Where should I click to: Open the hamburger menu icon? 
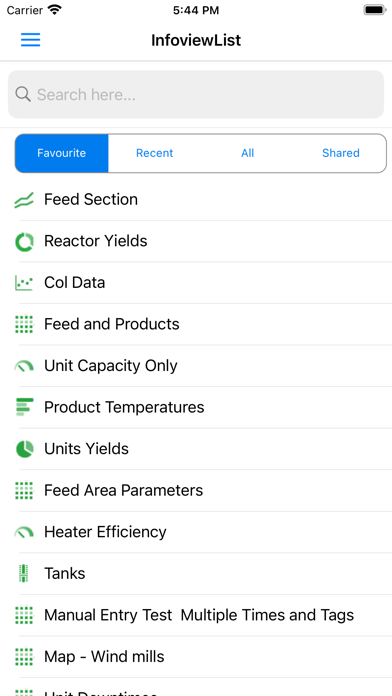[x=31, y=40]
